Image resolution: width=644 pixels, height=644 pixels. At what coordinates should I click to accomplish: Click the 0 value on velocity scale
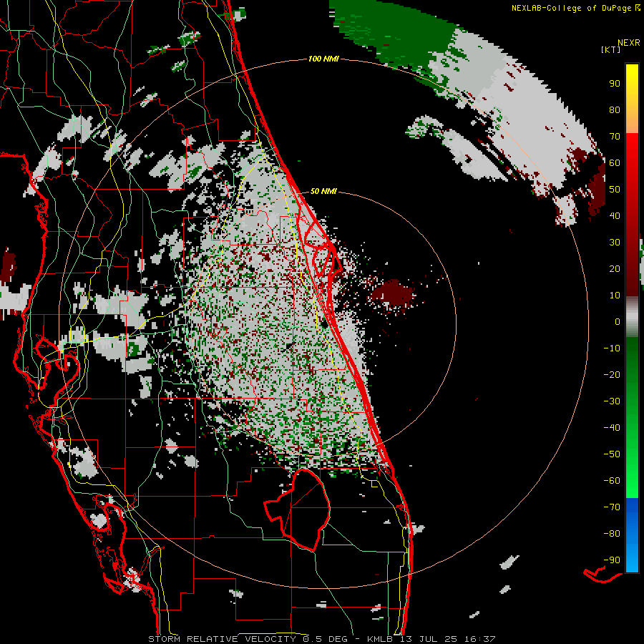(618, 321)
